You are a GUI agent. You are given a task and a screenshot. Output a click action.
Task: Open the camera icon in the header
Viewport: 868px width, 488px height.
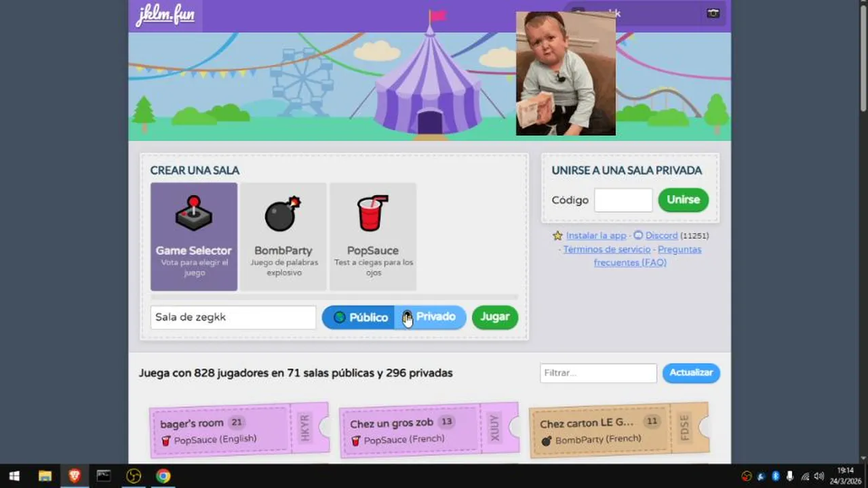pyautogui.click(x=713, y=13)
